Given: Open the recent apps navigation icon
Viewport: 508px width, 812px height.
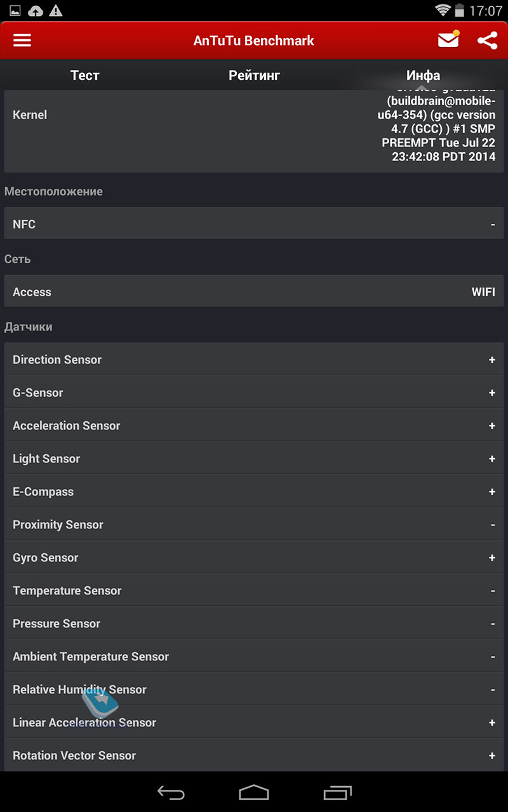Looking at the screenshot, I should click(337, 792).
